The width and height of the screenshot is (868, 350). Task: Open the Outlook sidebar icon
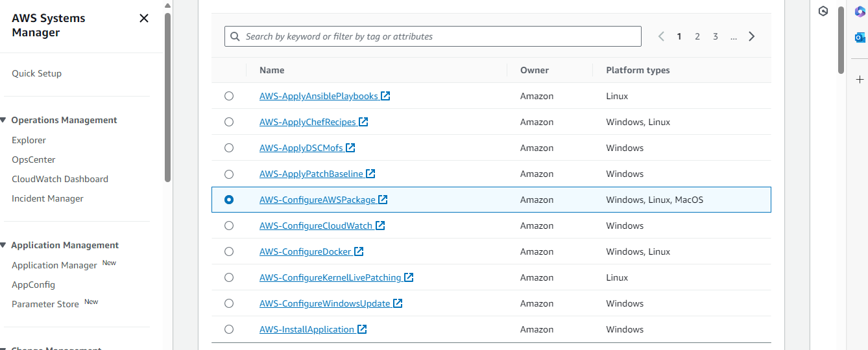pos(860,38)
